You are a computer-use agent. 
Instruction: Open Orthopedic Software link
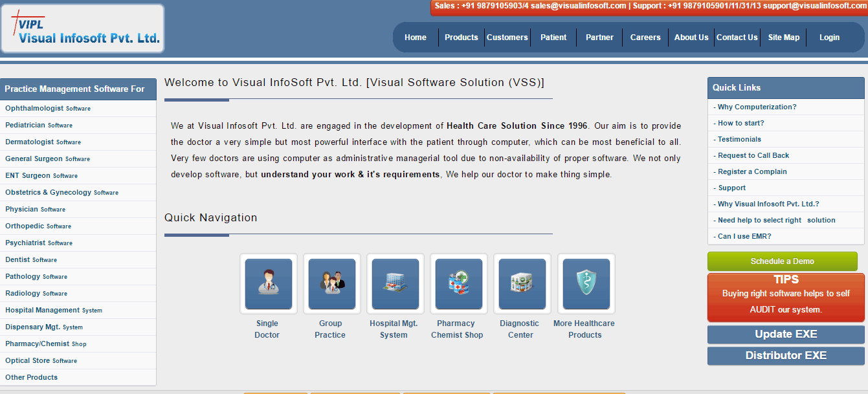(x=38, y=226)
